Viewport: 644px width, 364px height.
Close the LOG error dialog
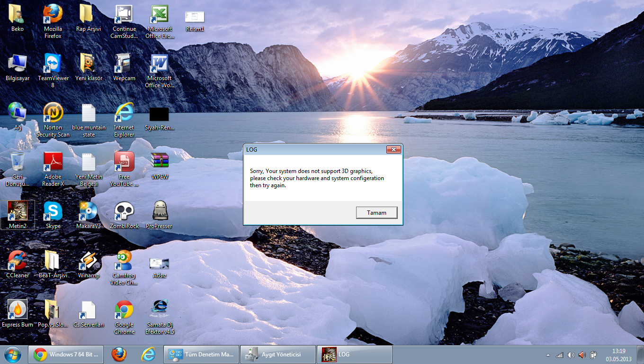point(394,150)
